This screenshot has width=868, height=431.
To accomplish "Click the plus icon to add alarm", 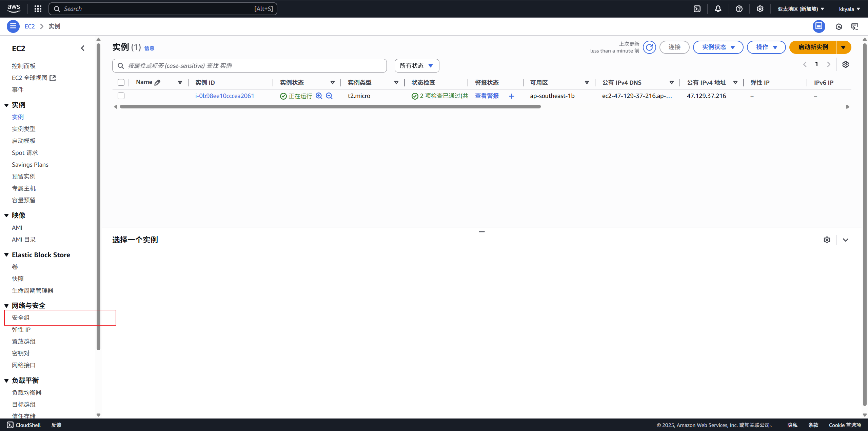I will [x=512, y=96].
